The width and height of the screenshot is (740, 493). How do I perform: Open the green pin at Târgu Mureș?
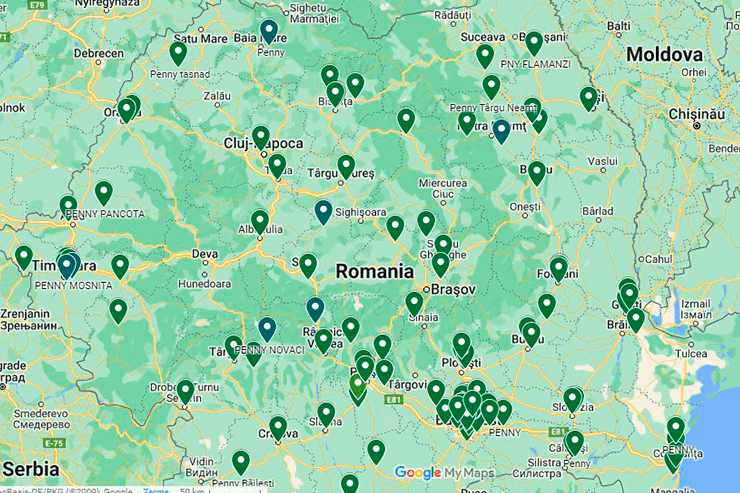[346, 167]
